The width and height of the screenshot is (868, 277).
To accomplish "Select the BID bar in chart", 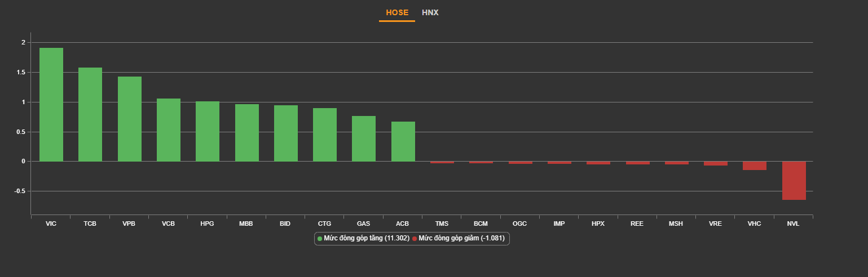I will pyautogui.click(x=286, y=133).
